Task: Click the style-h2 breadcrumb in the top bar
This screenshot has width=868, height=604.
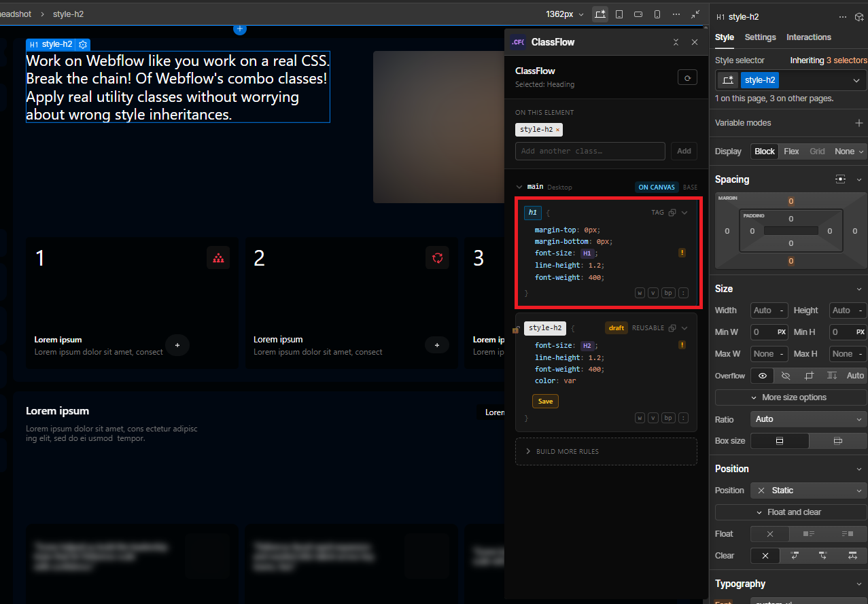Action: tap(68, 14)
